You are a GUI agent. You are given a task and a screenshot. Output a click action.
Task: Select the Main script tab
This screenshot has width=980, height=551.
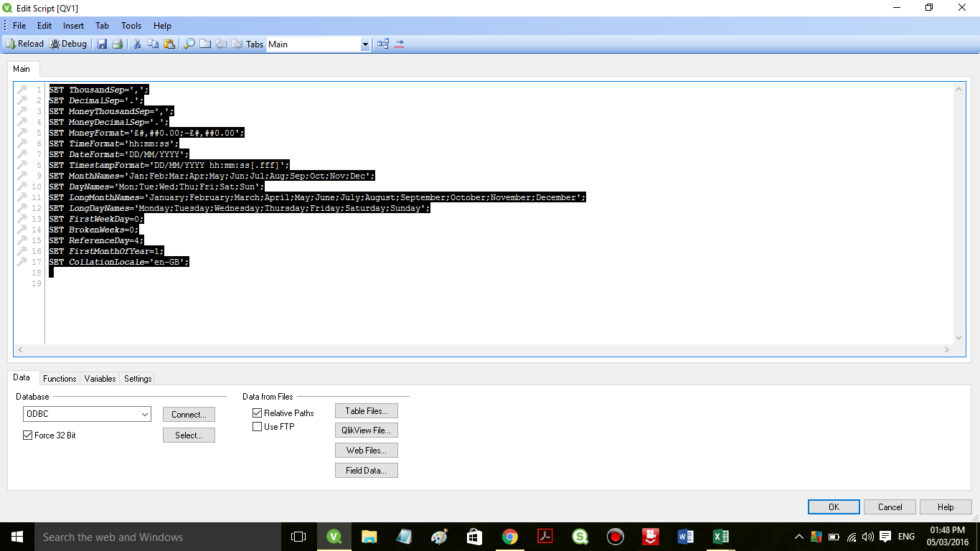point(22,69)
